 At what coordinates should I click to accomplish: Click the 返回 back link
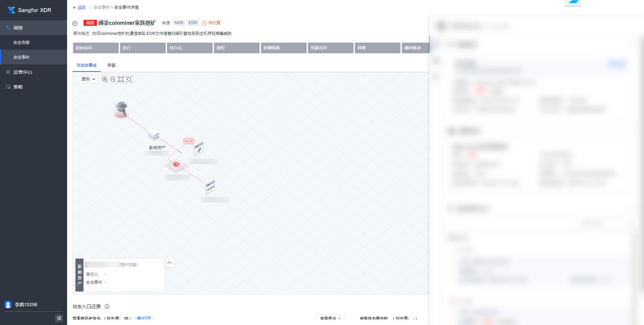pos(79,7)
